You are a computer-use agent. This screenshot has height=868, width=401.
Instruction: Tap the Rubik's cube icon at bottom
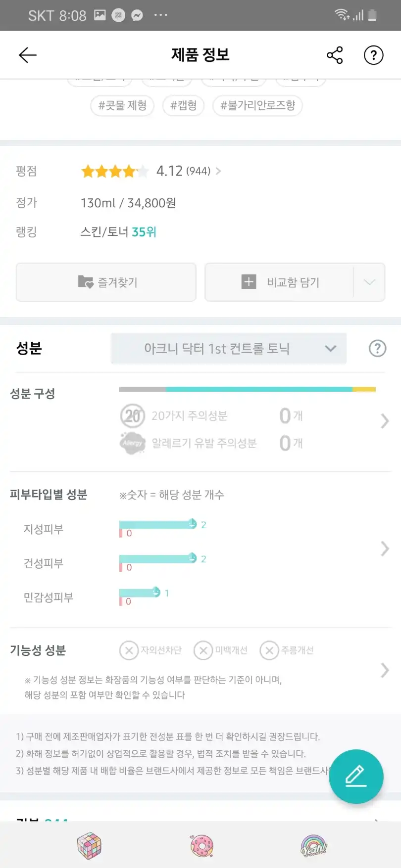coord(89,845)
